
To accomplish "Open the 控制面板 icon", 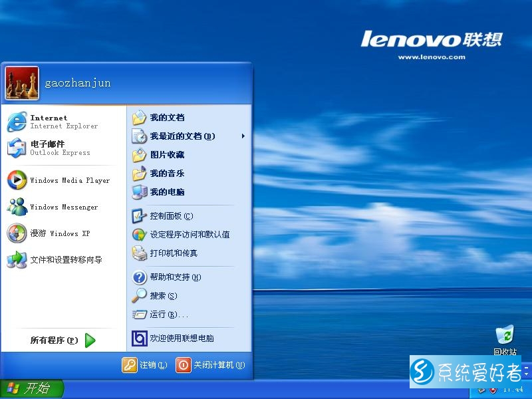I will coord(139,216).
